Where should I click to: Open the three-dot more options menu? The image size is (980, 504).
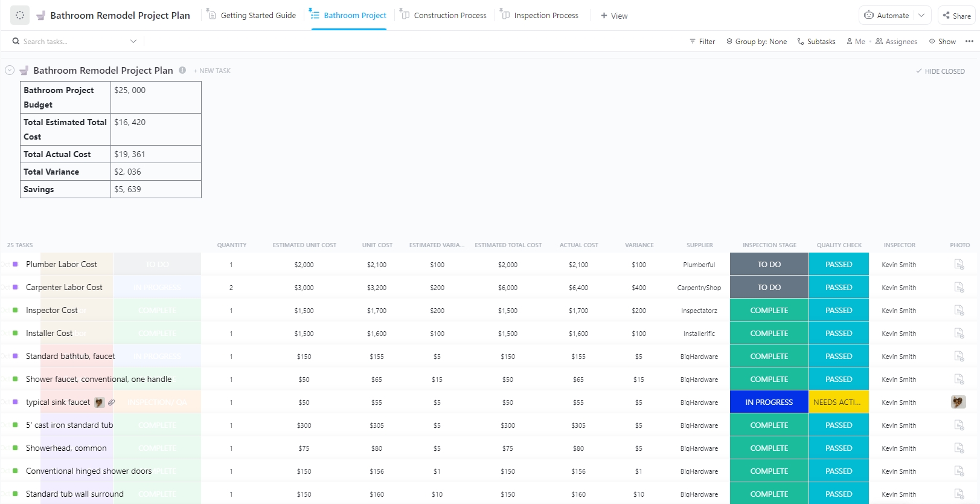pyautogui.click(x=969, y=42)
